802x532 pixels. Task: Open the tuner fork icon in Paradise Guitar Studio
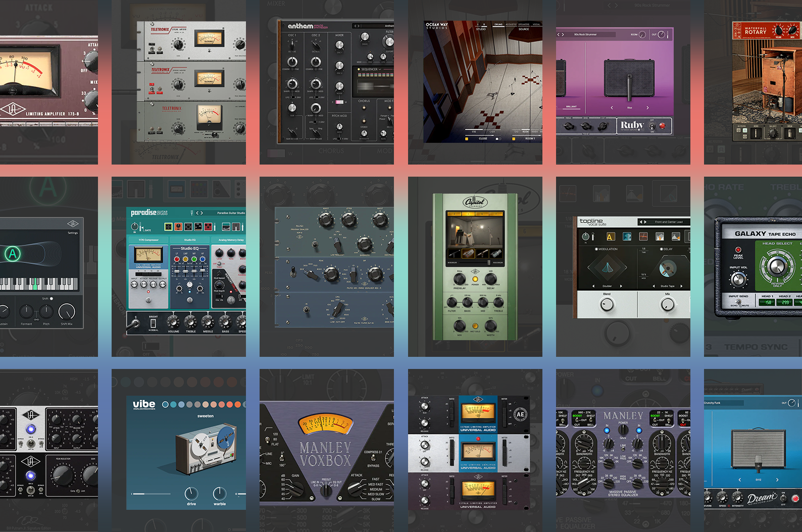192,213
